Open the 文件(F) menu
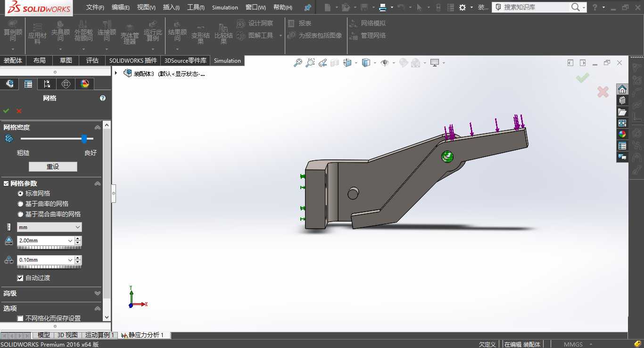Viewport: 644px width, 348px height. coord(95,8)
